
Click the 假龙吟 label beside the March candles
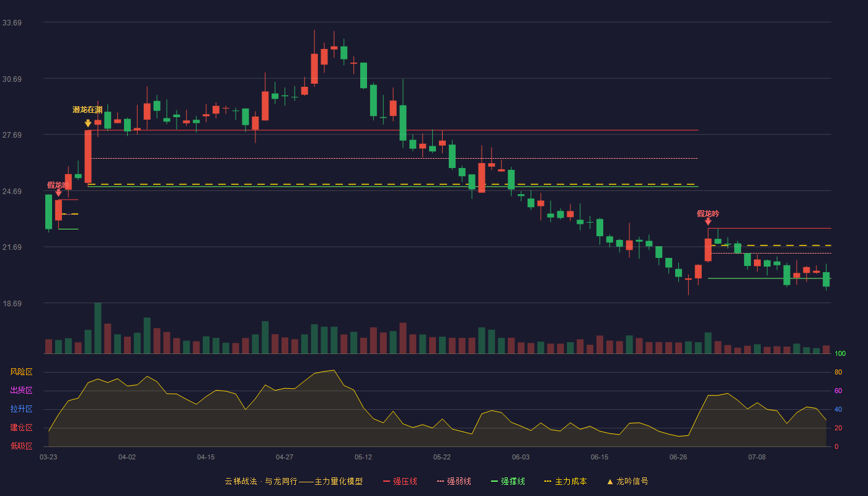tap(58, 185)
